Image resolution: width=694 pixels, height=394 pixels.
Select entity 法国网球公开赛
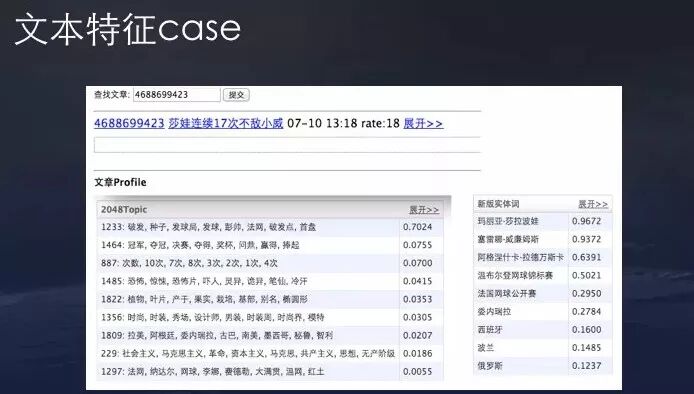click(x=506, y=294)
